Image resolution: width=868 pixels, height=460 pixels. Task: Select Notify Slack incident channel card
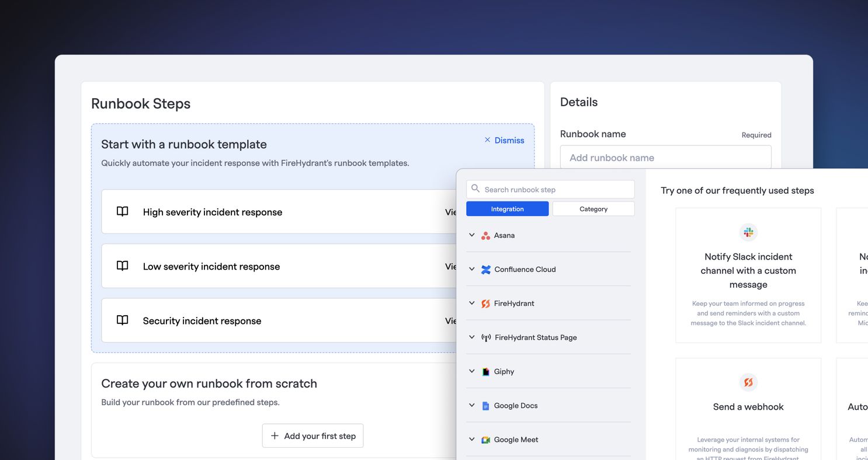(748, 275)
